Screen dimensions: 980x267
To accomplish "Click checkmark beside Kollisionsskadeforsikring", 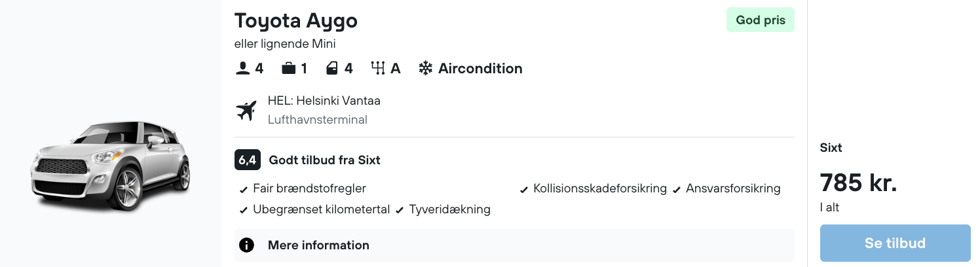I will (x=524, y=190).
